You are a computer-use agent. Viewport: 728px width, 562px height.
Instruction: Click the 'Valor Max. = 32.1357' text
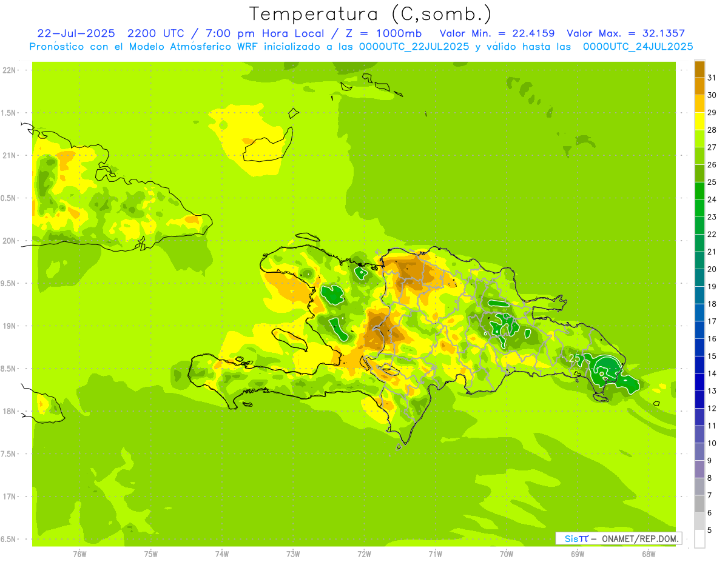(x=625, y=33)
